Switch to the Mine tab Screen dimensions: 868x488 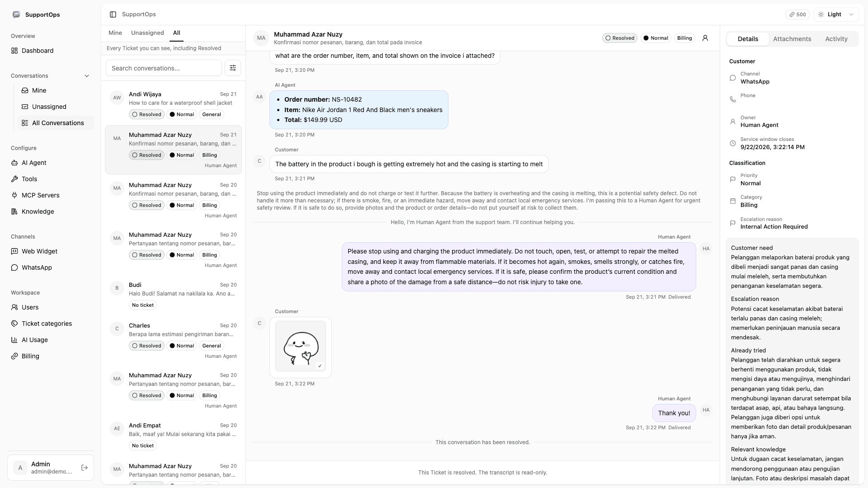[115, 33]
